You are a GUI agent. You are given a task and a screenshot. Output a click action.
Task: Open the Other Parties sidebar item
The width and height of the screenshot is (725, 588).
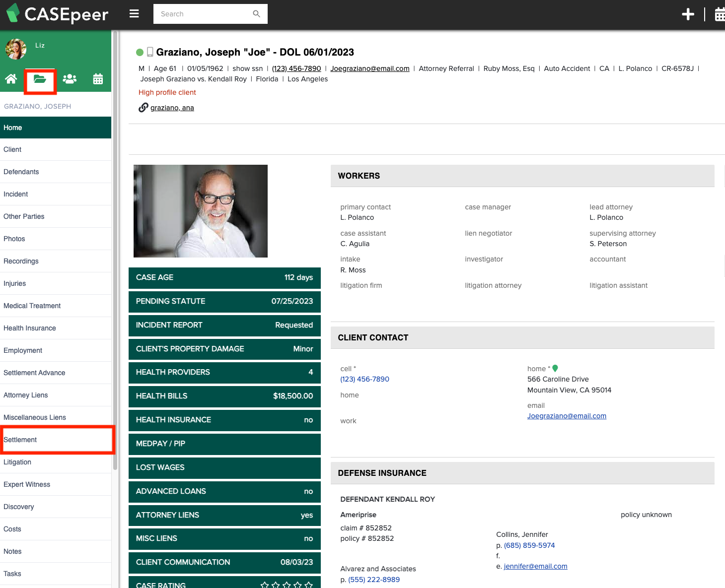(x=56, y=216)
